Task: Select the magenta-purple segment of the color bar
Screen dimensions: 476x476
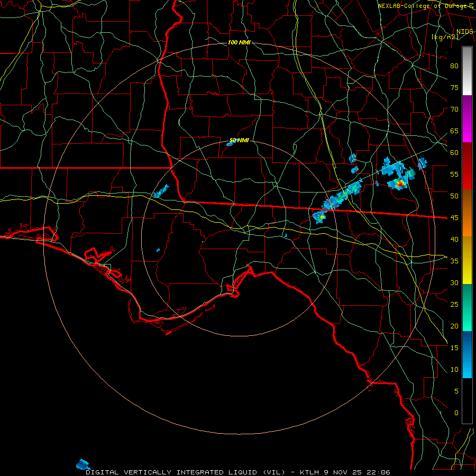Action: tap(467, 118)
